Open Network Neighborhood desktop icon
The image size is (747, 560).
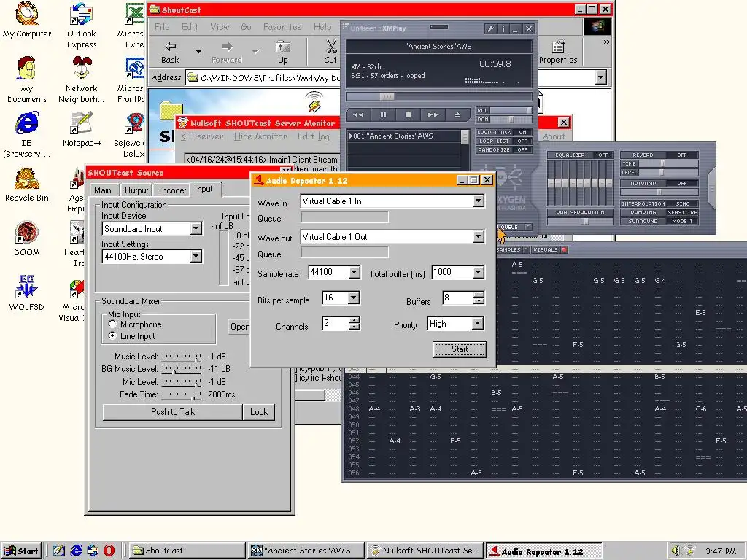82,80
